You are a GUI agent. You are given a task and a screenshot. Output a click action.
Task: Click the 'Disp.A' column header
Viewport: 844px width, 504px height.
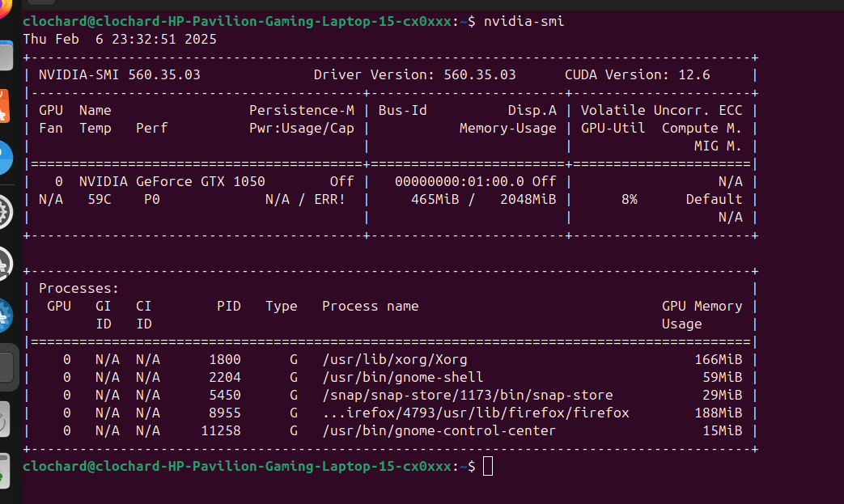(x=532, y=110)
